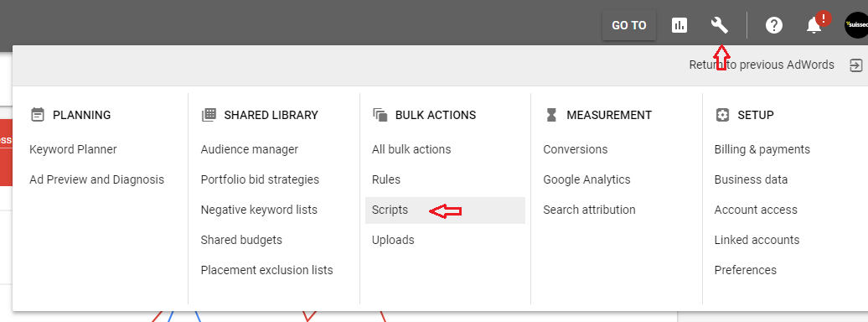Open Billing & payments
868x322 pixels.
tap(762, 149)
